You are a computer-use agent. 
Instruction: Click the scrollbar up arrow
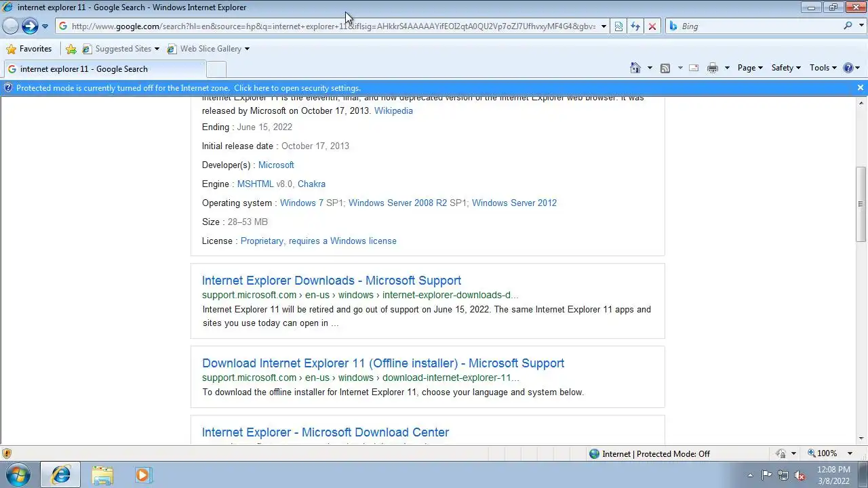click(x=861, y=102)
